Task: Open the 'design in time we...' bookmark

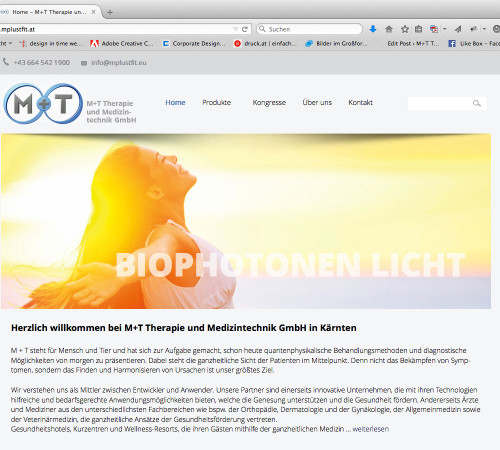Action: (x=51, y=44)
